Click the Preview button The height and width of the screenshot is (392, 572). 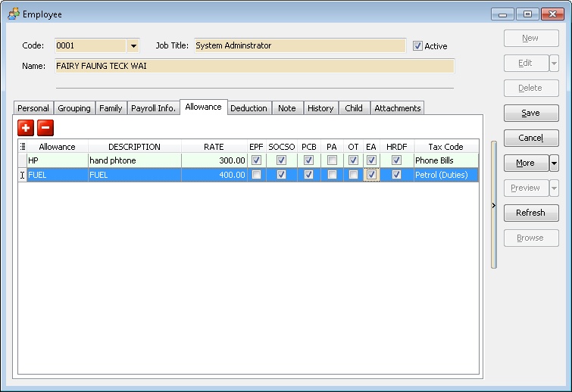click(x=526, y=188)
